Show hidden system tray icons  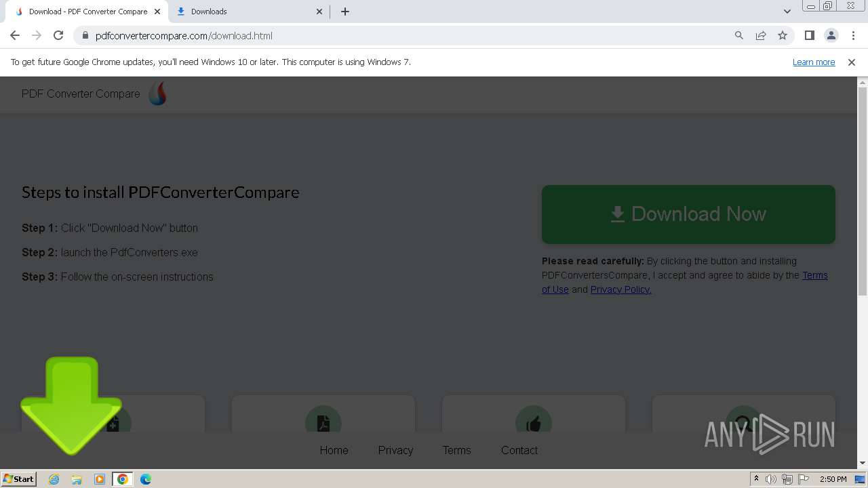pyautogui.click(x=756, y=479)
